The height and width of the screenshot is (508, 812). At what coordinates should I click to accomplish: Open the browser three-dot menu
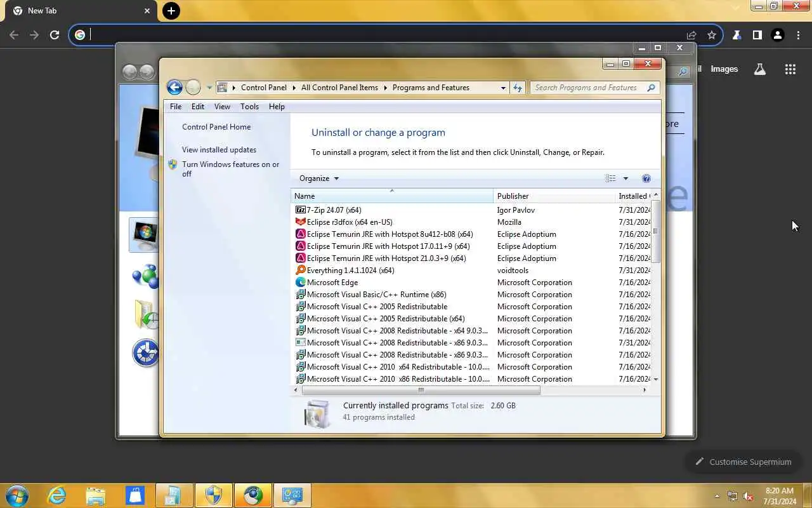tap(798, 35)
